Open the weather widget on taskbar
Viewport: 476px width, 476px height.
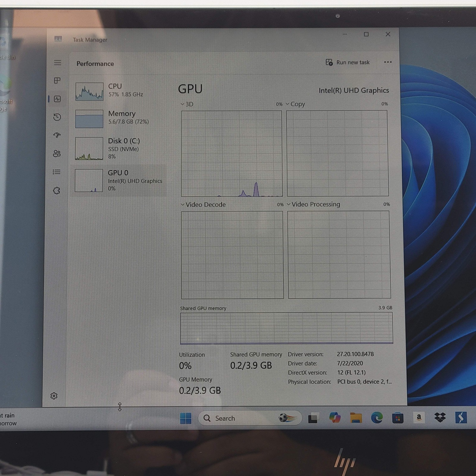click(x=8, y=419)
